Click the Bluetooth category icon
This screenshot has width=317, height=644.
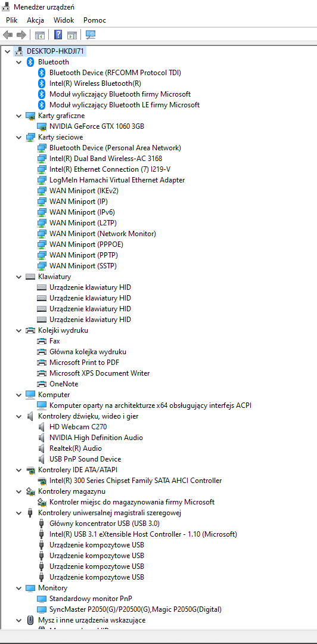coord(30,62)
